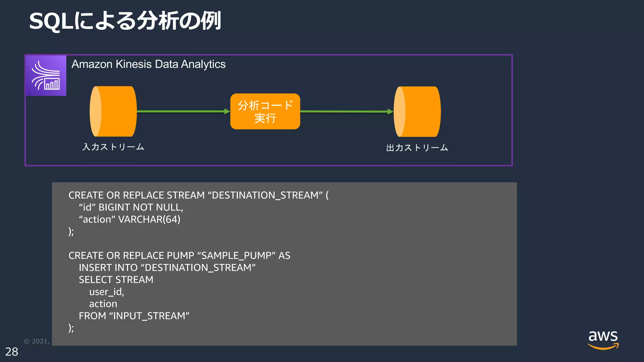This screenshot has width=644, height=362.
Task: Click the 分析コード実行 box
Action: point(265,111)
